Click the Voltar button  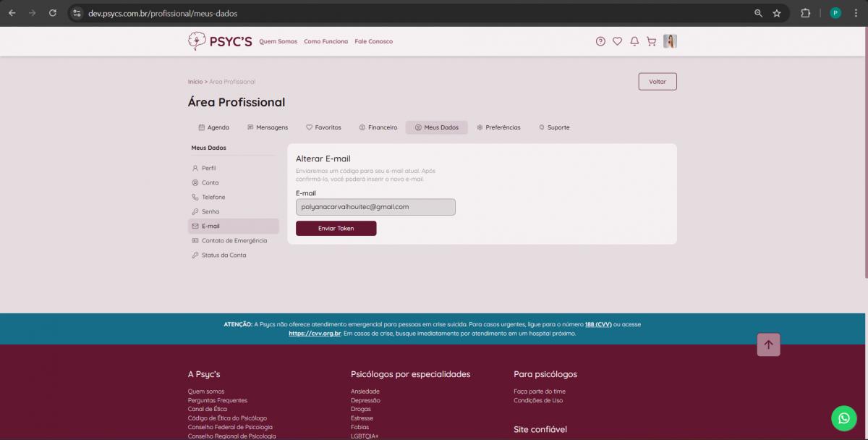coord(657,82)
